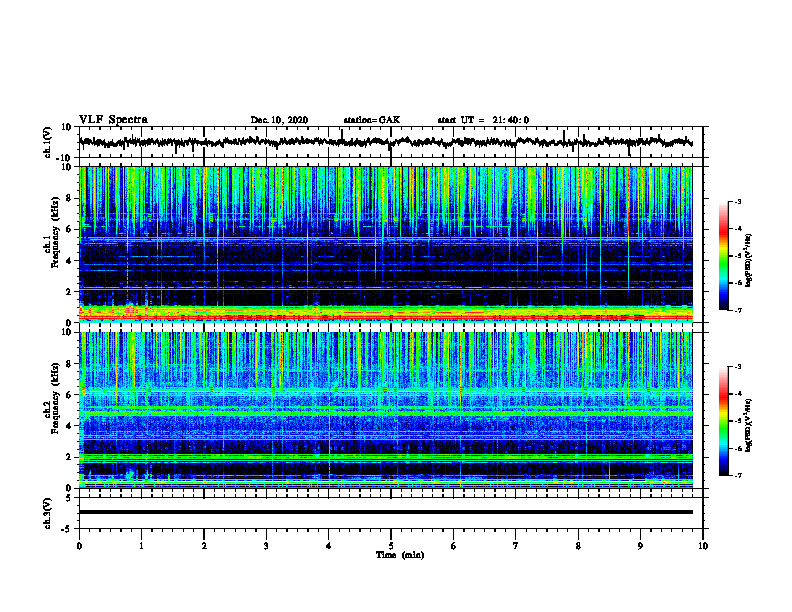
Task: Click time axis tick label '9'
Action: pos(640,546)
